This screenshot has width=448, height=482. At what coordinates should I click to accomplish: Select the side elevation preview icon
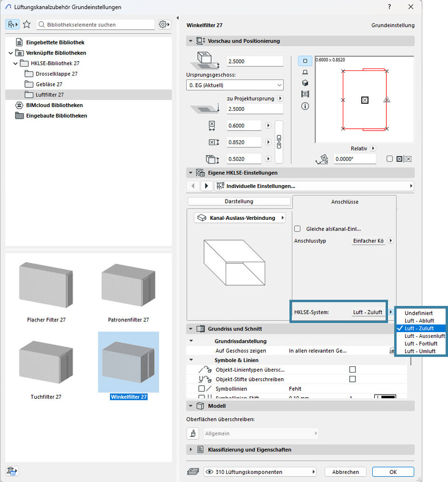[305, 72]
